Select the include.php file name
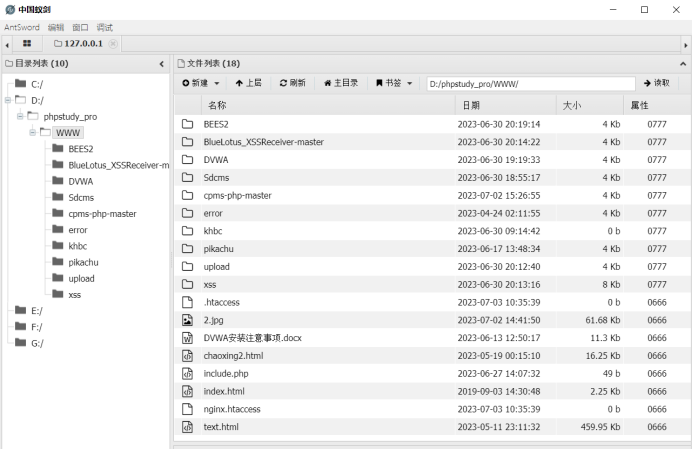692x450 pixels. 226,373
